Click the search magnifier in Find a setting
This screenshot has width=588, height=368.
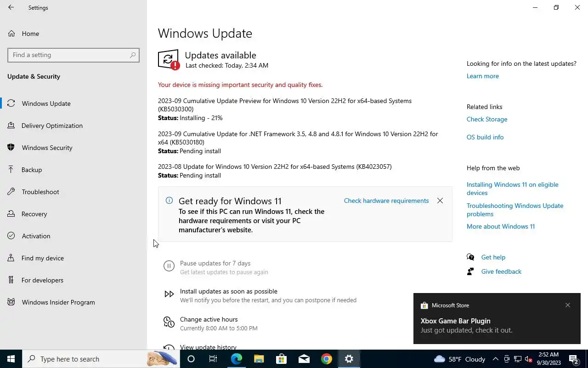[x=133, y=55]
